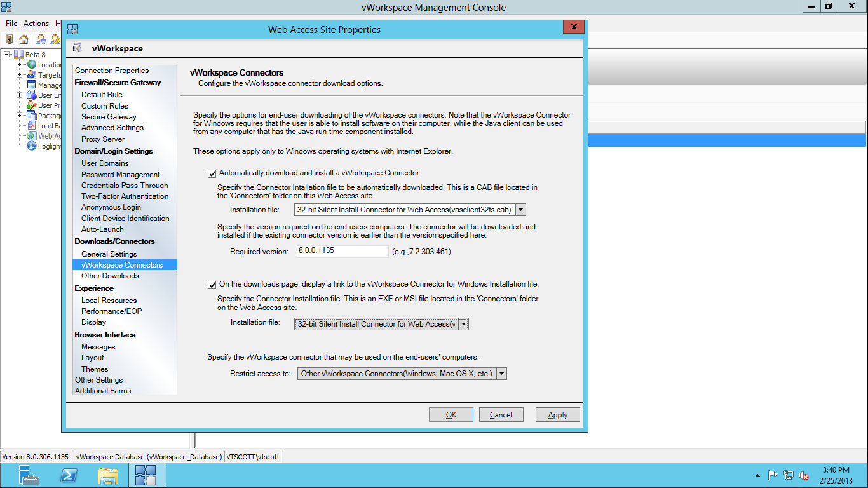The image size is (868, 488).
Task: Click the Packaged Applications icon in tree
Action: coord(32,115)
